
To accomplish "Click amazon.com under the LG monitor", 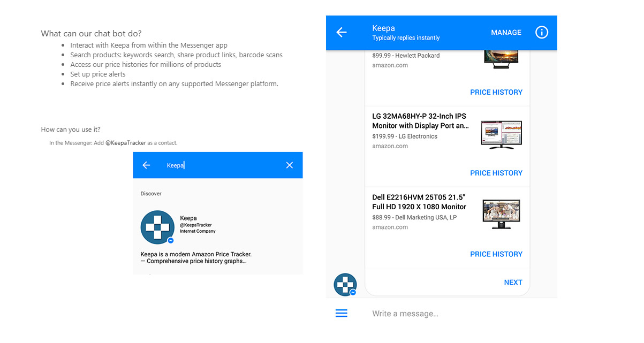I will (390, 146).
